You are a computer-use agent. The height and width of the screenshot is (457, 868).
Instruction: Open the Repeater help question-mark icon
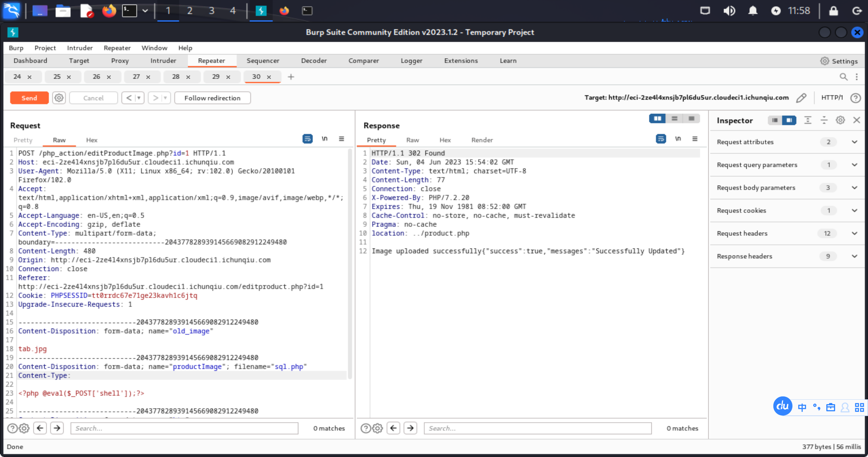[x=855, y=98]
